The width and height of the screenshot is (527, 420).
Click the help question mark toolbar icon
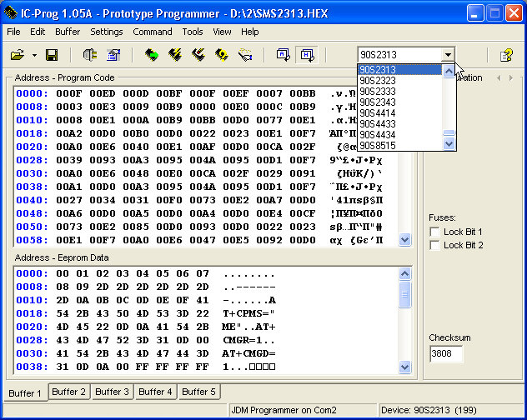tap(506, 55)
